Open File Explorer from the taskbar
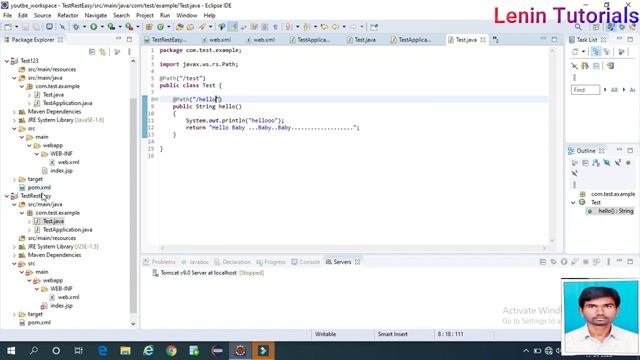640x360 pixels. coord(125,351)
